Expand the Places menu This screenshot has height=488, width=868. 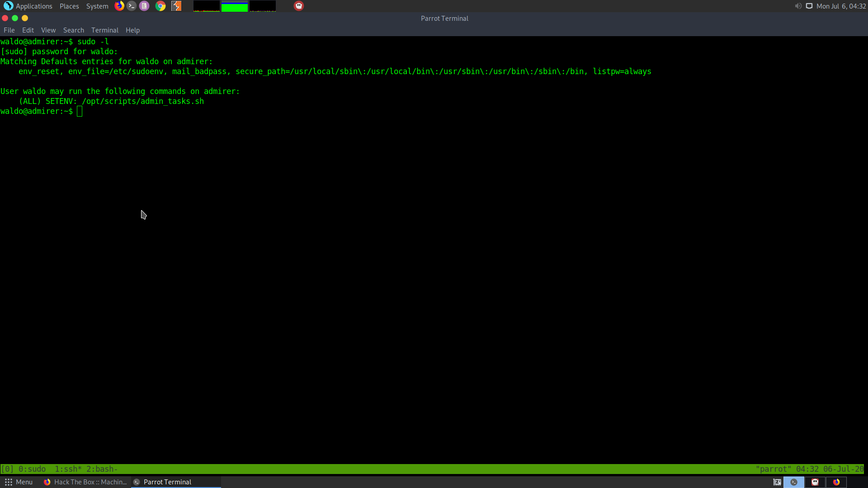(x=69, y=6)
